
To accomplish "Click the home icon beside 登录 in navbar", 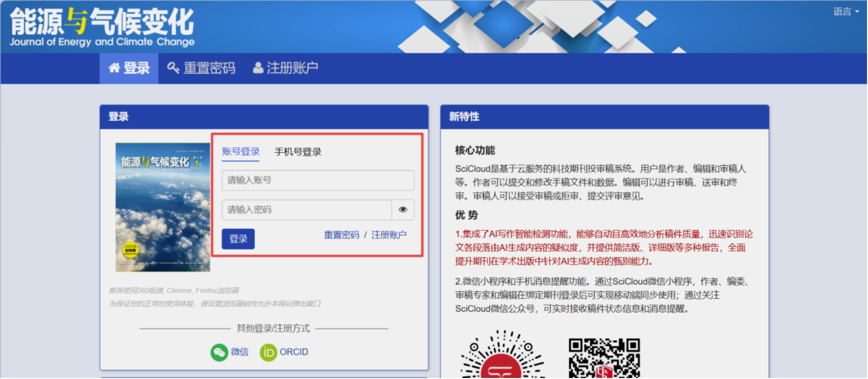I will tap(114, 68).
